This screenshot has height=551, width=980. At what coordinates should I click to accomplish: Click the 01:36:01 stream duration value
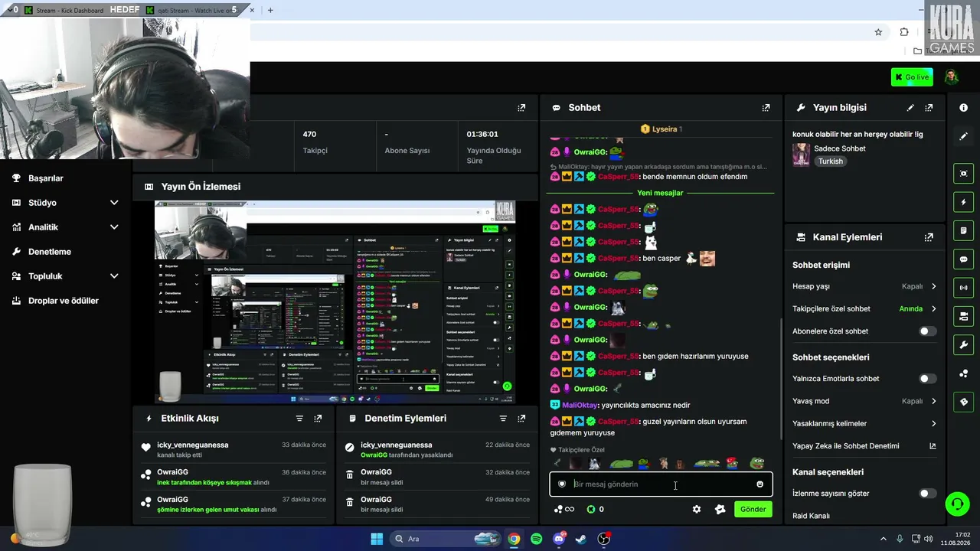tap(482, 134)
